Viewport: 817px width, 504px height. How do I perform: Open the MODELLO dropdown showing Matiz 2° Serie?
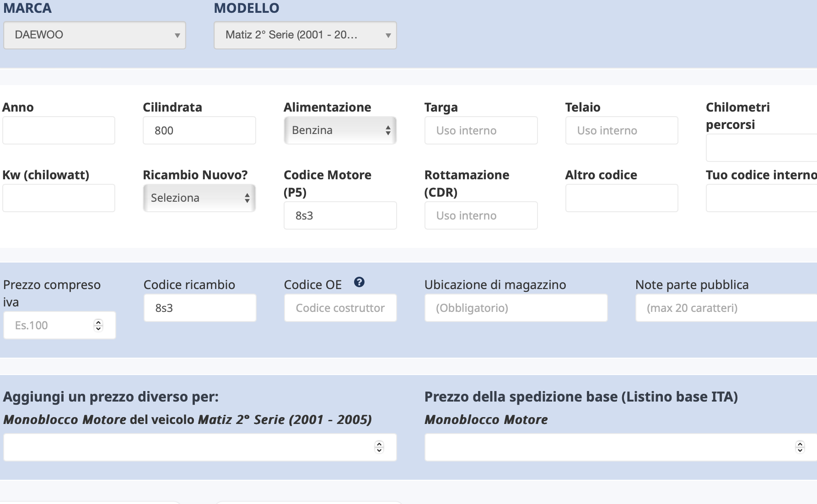coord(305,35)
